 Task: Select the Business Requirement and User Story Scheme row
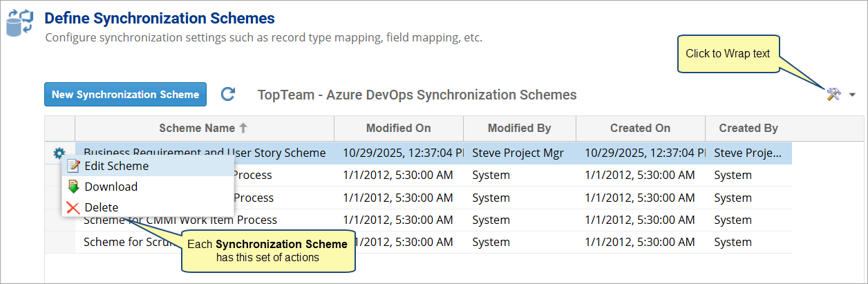pos(205,153)
